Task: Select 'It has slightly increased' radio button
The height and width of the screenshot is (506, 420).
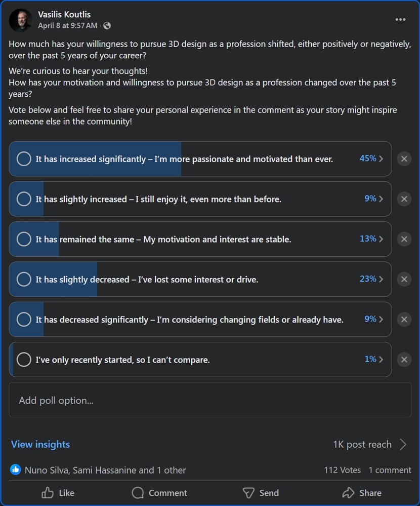Action: (24, 199)
